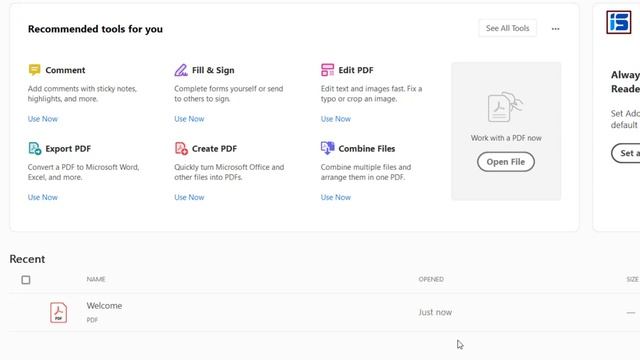Viewport: 640px width, 360px height.
Task: Click the PDF type label under Welcome
Action: click(92, 320)
